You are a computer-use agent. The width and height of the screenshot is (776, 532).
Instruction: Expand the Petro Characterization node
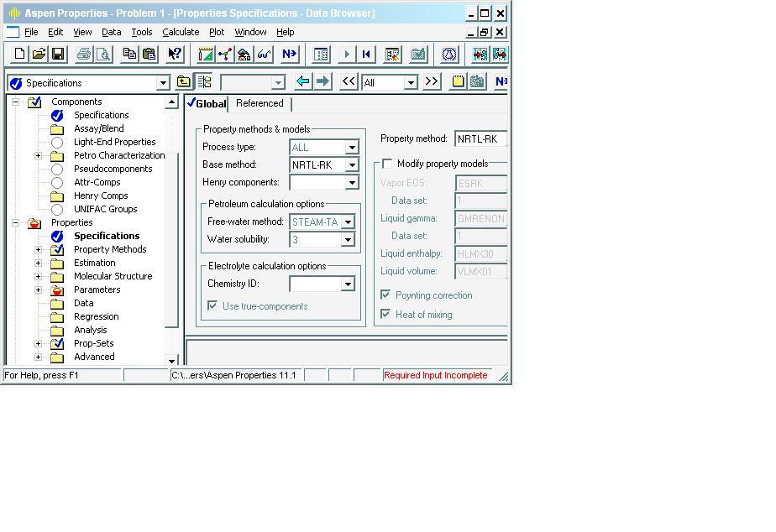(38, 156)
